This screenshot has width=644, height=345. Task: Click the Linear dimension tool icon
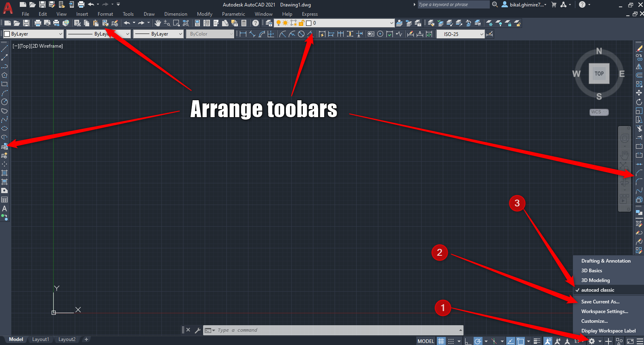(x=243, y=34)
